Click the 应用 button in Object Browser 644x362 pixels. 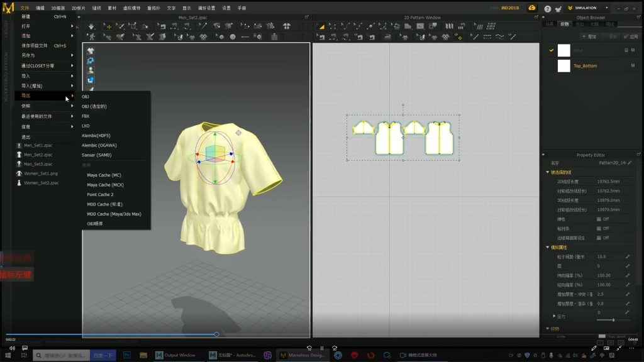(631, 36)
